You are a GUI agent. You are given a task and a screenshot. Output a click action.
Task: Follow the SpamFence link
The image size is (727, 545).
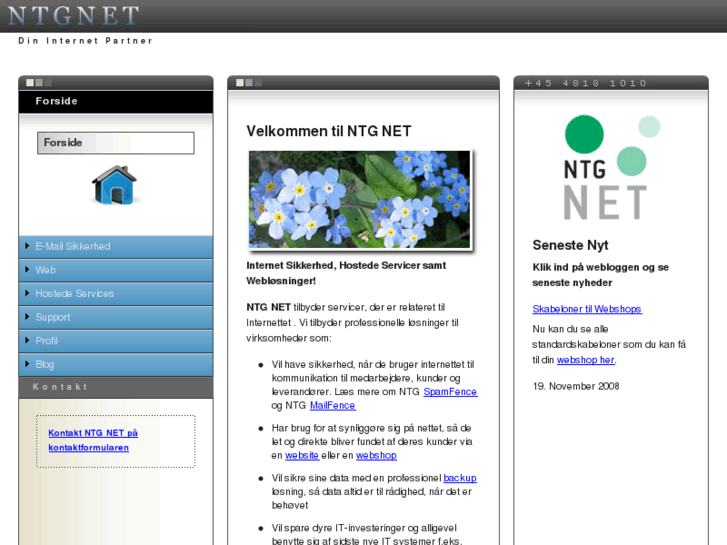tap(450, 392)
